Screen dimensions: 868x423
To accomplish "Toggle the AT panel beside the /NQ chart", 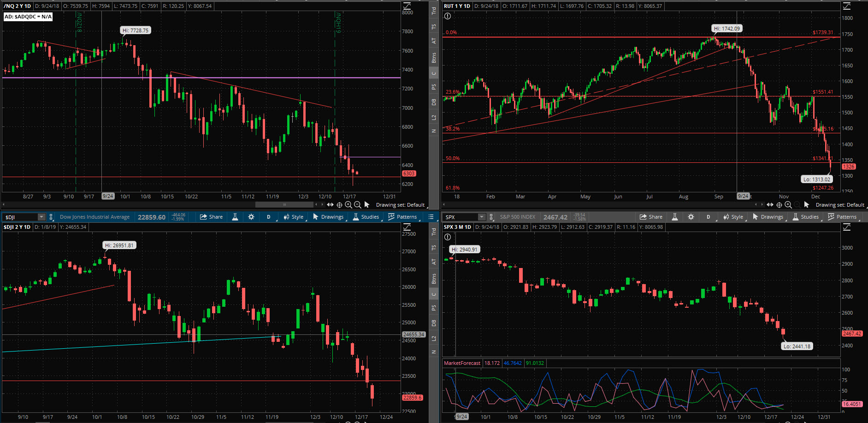I will click(434, 41).
